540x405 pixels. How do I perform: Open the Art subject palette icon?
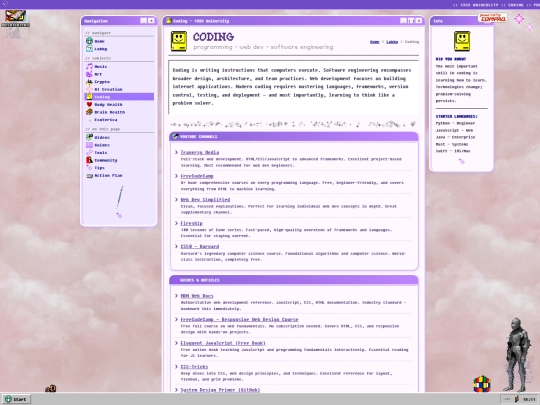89,74
